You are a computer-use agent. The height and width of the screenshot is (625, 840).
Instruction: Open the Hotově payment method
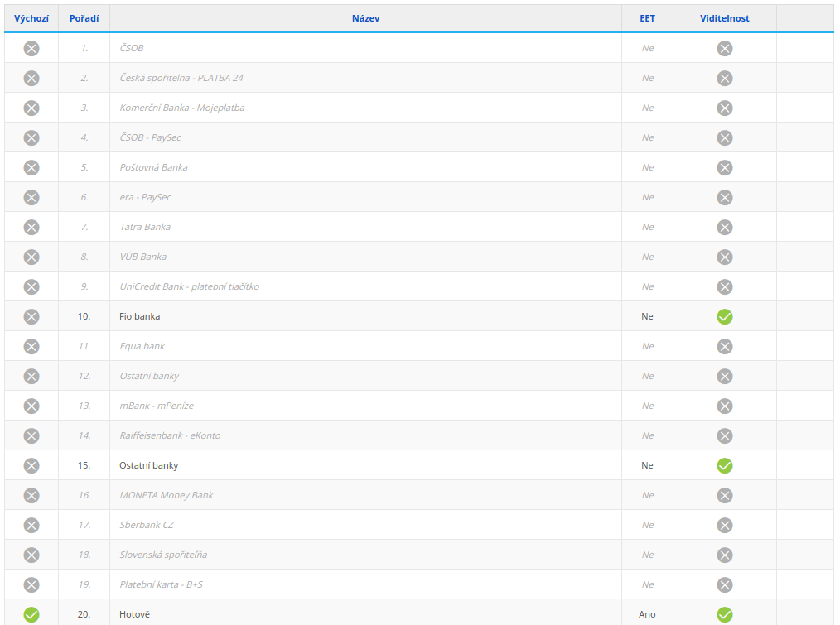click(134, 614)
